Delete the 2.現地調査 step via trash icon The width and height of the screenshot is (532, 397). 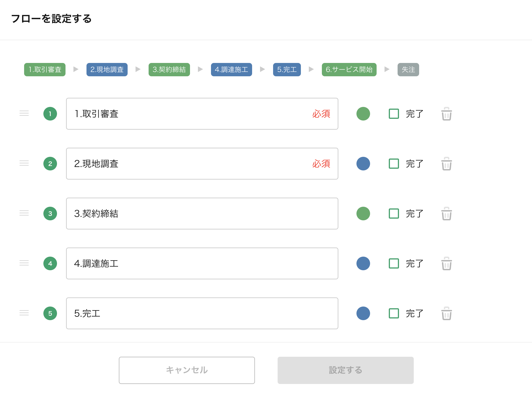coord(446,164)
